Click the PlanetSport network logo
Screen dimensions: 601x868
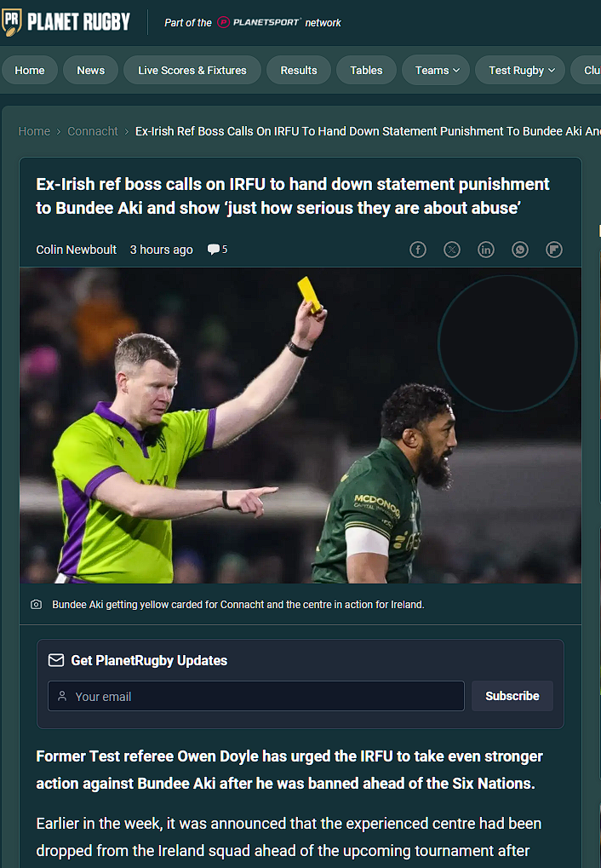259,22
